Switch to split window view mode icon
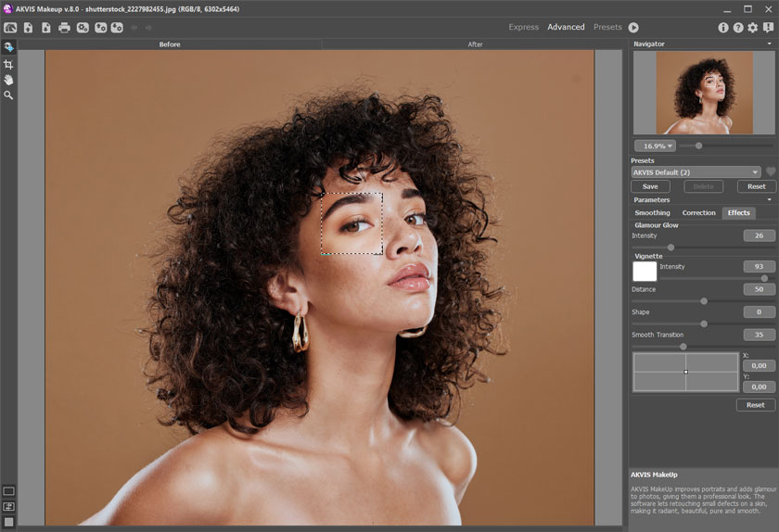Screen dimensions: 779x532 pos(8,507)
